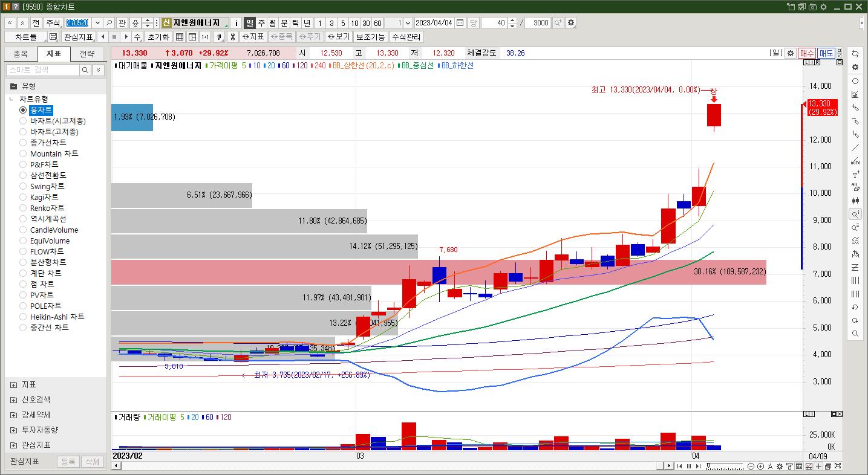Expand the 신호검색 tree node

tap(14, 399)
